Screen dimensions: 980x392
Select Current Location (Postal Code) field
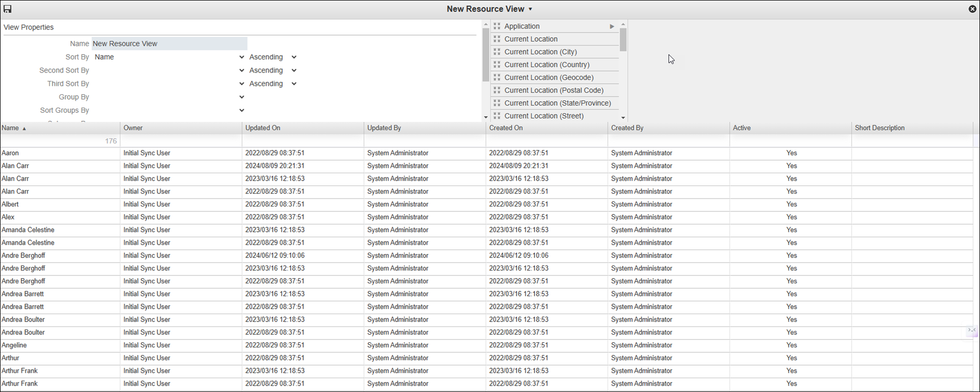pos(555,90)
